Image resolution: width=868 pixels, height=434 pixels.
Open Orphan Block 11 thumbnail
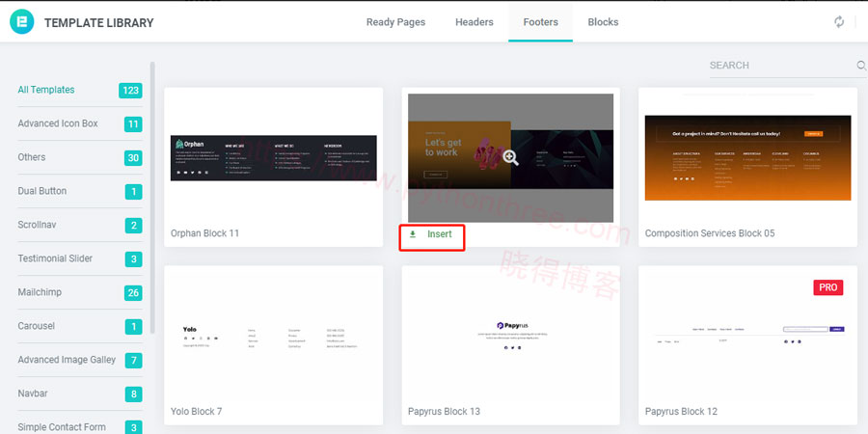click(273, 157)
